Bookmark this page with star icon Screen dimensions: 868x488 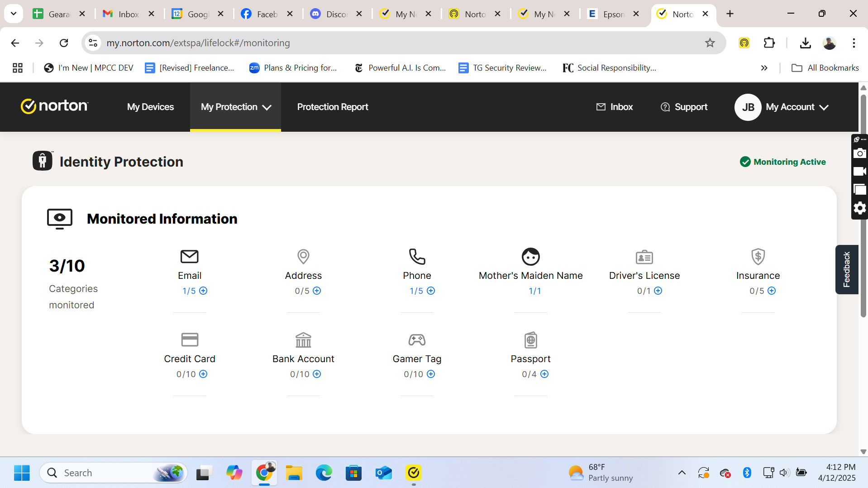coord(710,43)
